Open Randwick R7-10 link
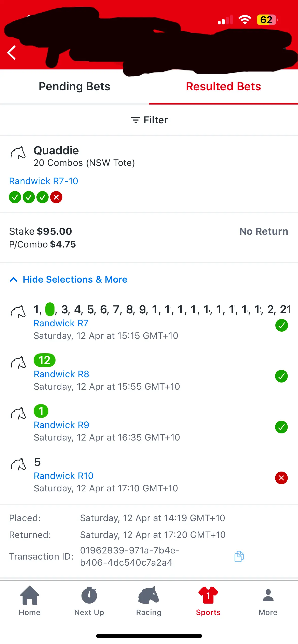Screen dimensions: 298x644 pyautogui.click(x=44, y=181)
